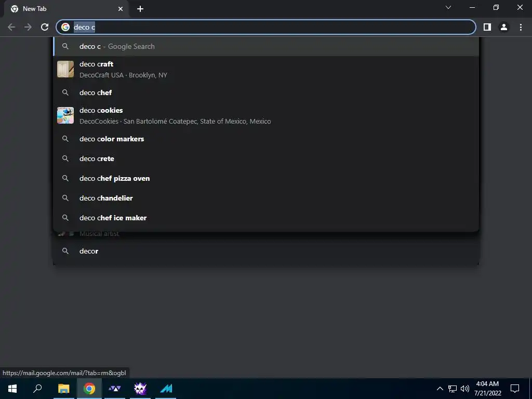Screen dimensions: 532x399
Task: Click search icon beside 'deco crete'
Action: coord(65,158)
